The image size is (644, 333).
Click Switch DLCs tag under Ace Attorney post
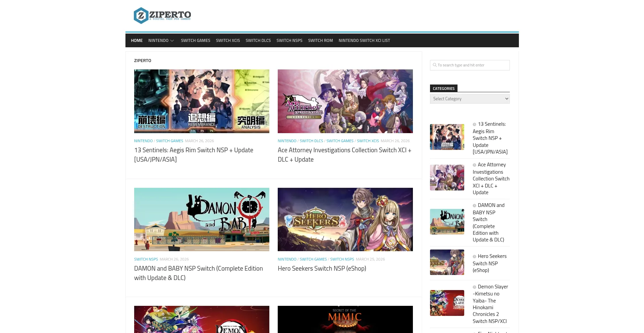311,141
